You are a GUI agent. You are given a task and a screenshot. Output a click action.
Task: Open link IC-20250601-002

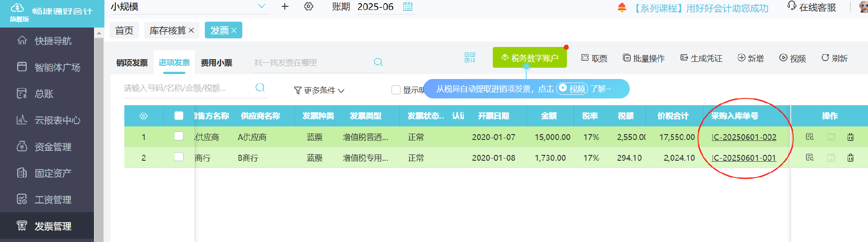tap(744, 137)
